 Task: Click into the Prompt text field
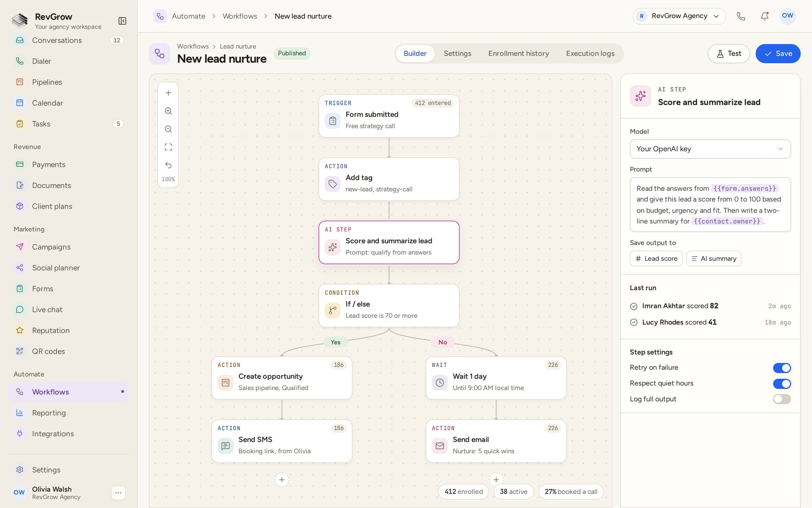tap(710, 205)
